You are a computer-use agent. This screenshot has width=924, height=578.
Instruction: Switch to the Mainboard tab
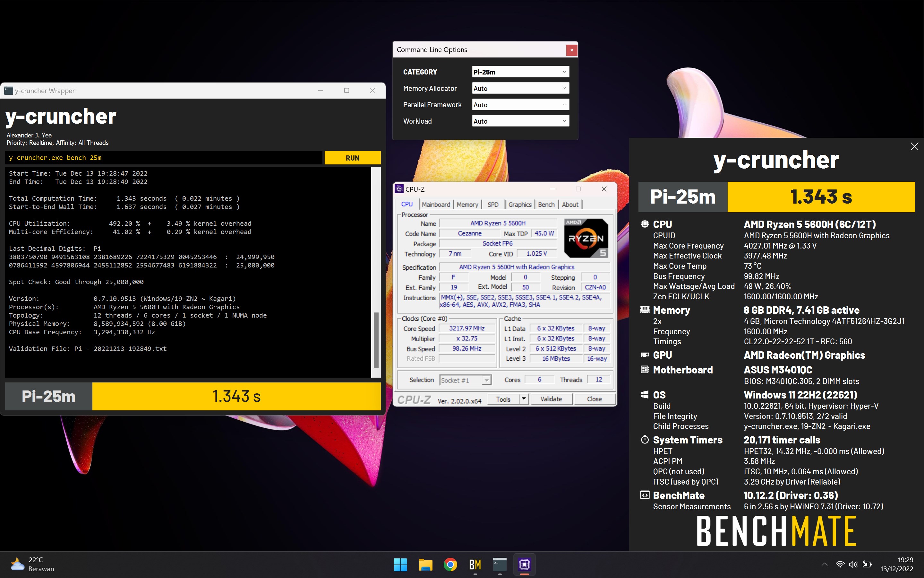(436, 205)
